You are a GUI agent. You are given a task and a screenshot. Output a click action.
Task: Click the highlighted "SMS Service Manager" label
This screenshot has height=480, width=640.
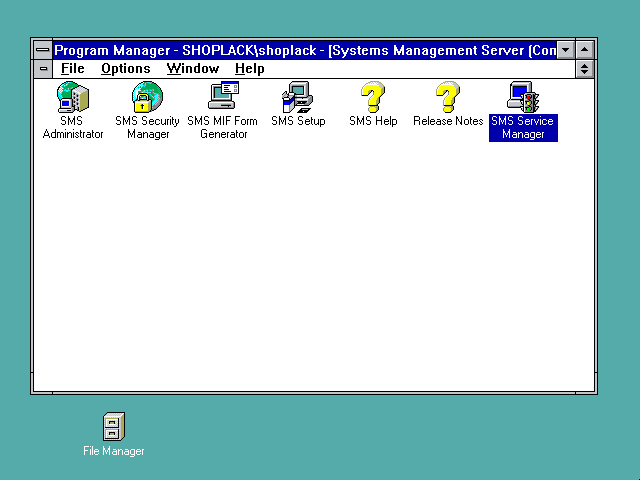[x=523, y=128]
